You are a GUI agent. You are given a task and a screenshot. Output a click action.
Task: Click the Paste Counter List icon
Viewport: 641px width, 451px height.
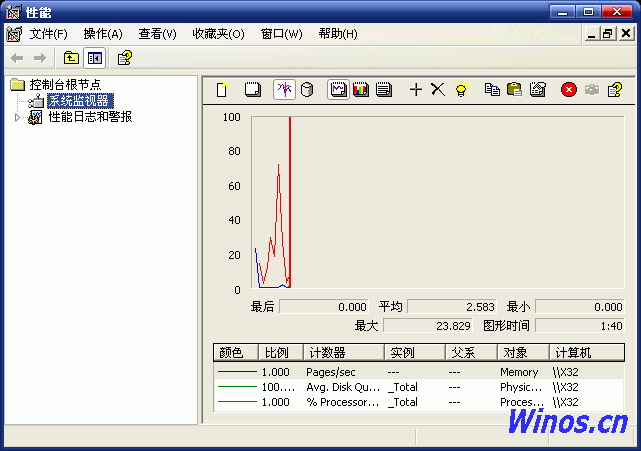click(x=514, y=90)
